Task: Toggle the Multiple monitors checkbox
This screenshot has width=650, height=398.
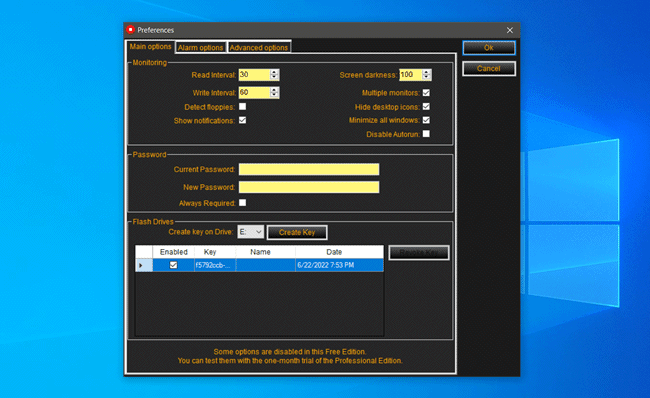Action: point(426,92)
